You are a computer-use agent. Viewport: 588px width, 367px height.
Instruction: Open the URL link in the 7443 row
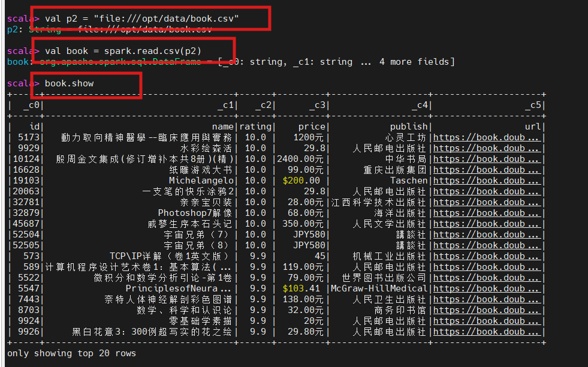click(x=486, y=300)
